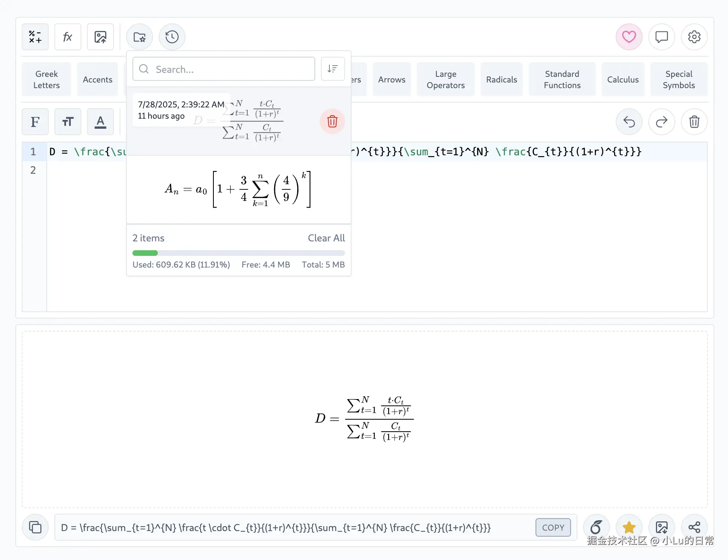
Task: Undo the last edit
Action: point(629,121)
